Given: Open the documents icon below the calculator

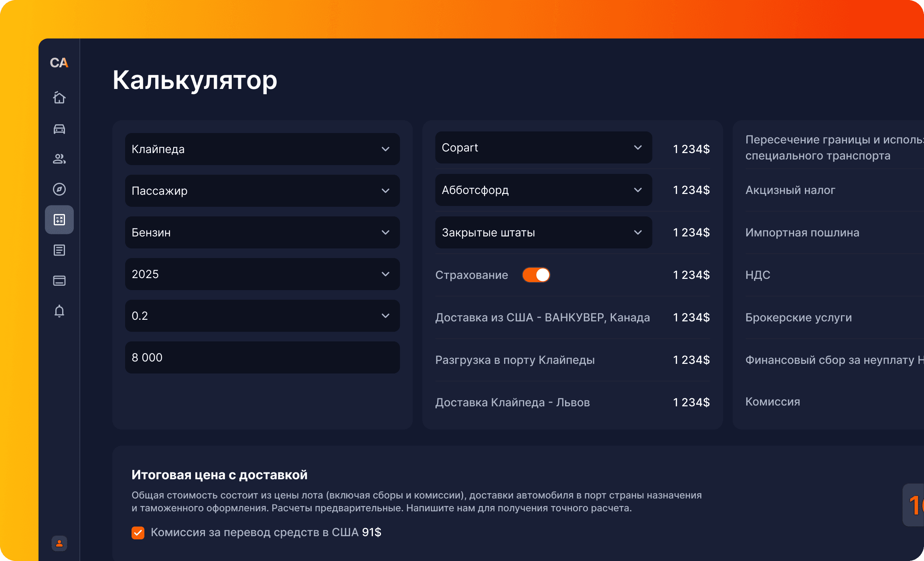Looking at the screenshot, I should click(59, 250).
